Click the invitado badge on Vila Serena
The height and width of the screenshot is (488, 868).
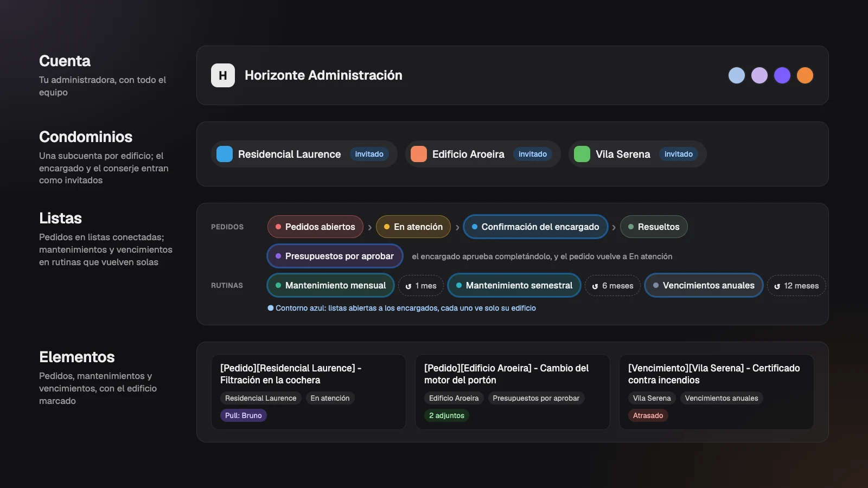click(679, 154)
